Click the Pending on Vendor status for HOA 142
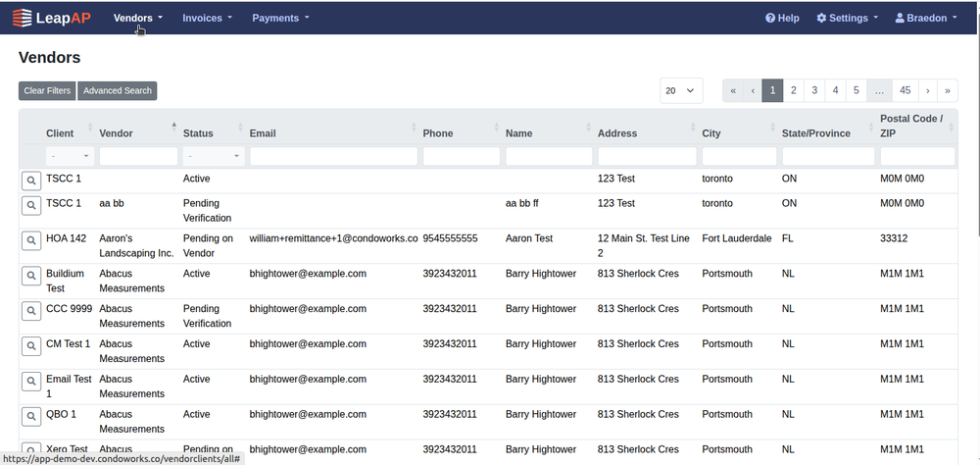 coord(208,246)
